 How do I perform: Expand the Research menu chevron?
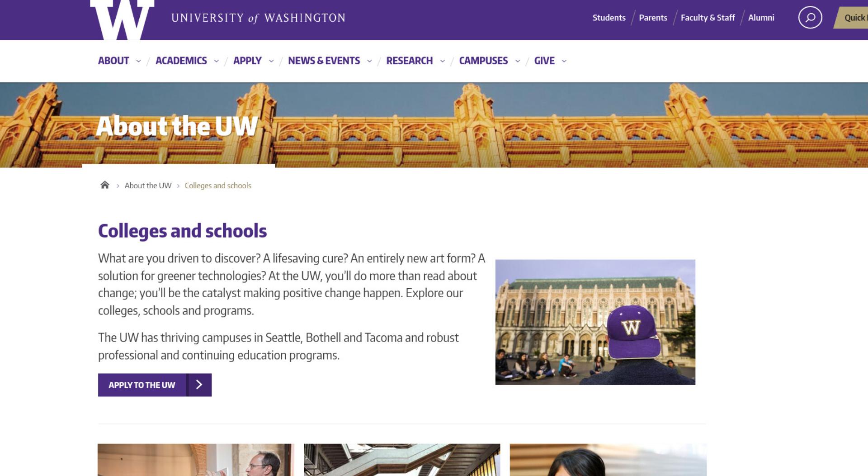(x=442, y=61)
